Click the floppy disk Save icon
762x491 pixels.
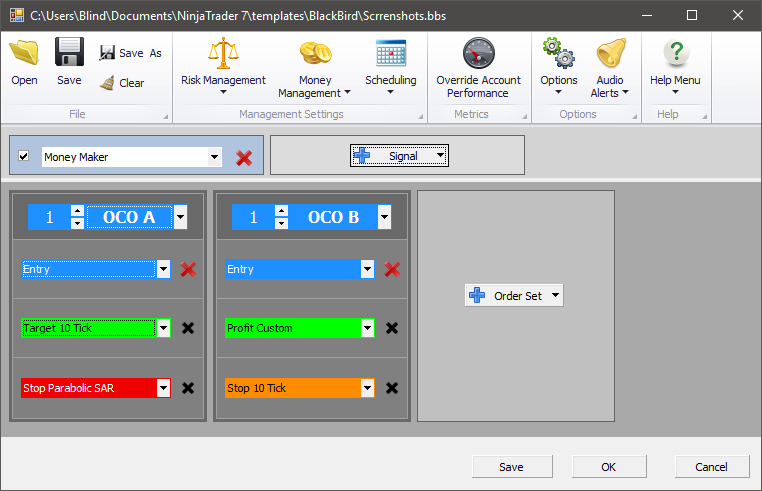click(69, 52)
